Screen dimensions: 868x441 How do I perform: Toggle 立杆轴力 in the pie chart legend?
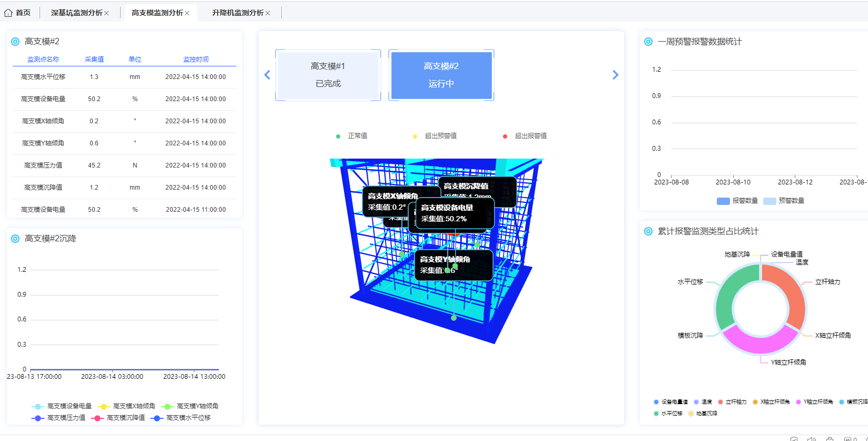(732, 402)
